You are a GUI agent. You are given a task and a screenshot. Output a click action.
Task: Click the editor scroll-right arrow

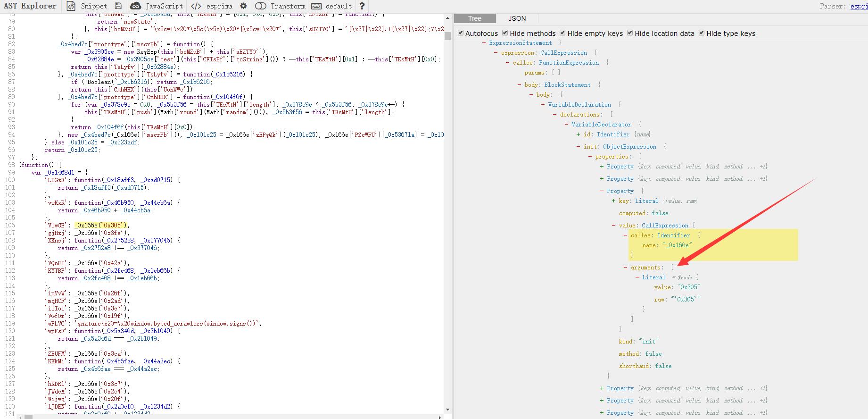440,417
